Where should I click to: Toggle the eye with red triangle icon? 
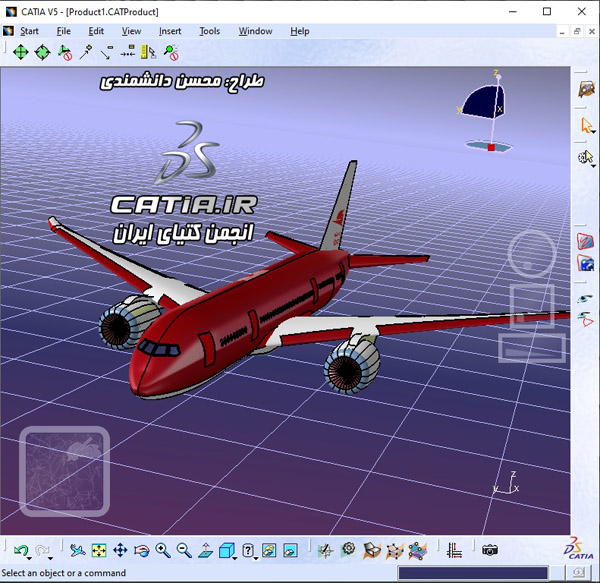(x=585, y=319)
